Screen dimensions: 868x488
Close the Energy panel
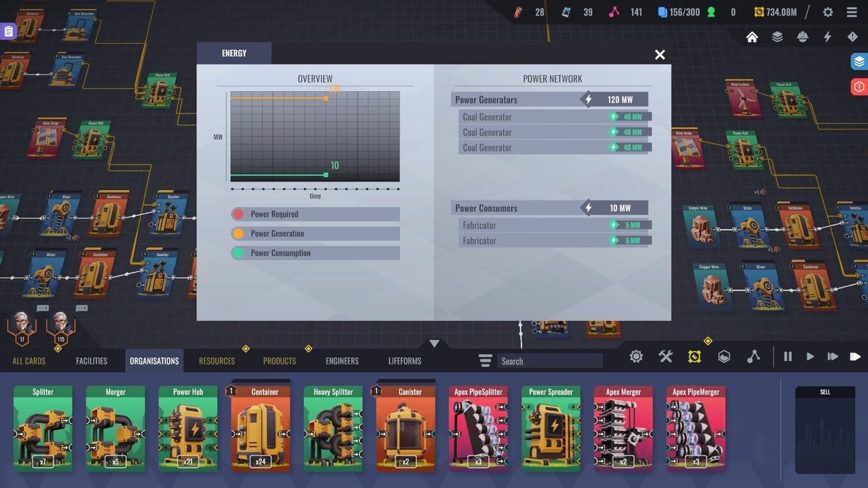click(660, 55)
